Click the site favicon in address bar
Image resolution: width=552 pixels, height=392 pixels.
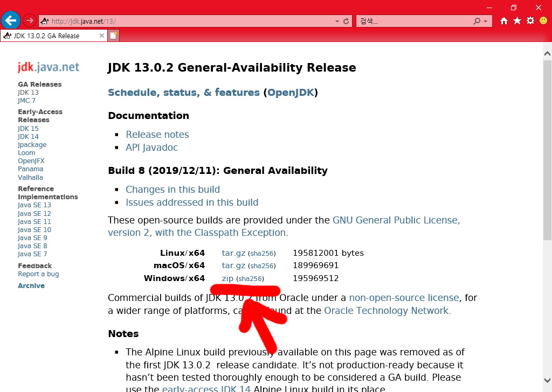click(x=44, y=21)
